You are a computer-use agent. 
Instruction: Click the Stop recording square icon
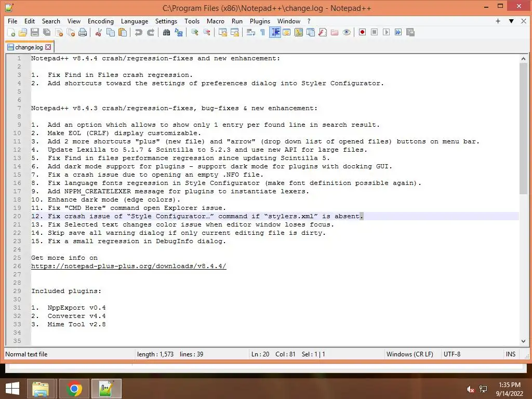click(374, 32)
